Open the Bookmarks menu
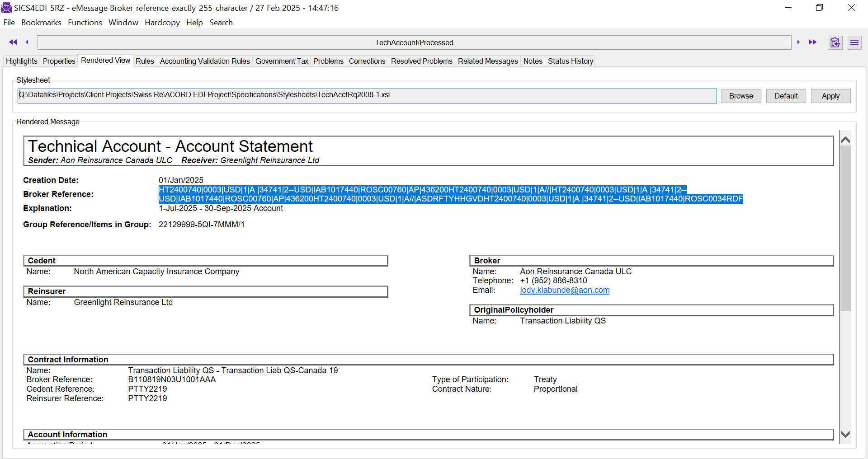The image size is (868, 459). (x=41, y=23)
